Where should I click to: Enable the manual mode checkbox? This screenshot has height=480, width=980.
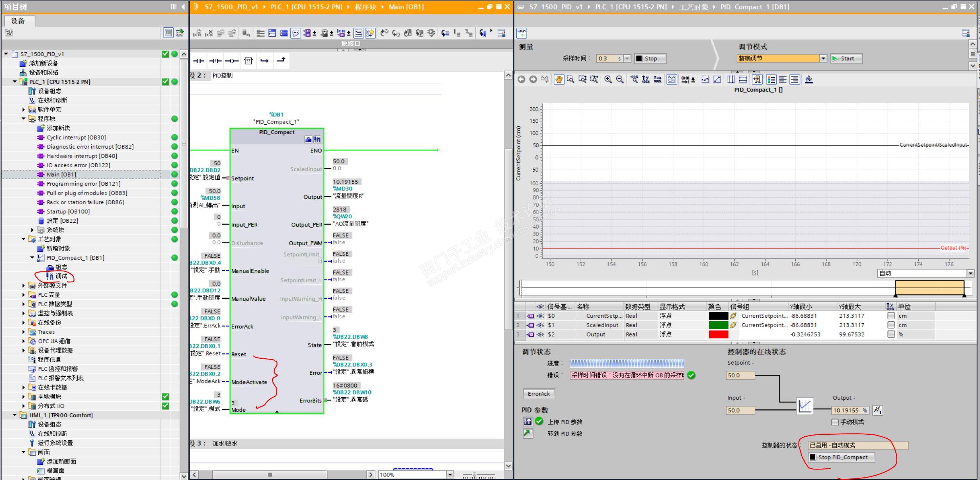pyautogui.click(x=835, y=422)
